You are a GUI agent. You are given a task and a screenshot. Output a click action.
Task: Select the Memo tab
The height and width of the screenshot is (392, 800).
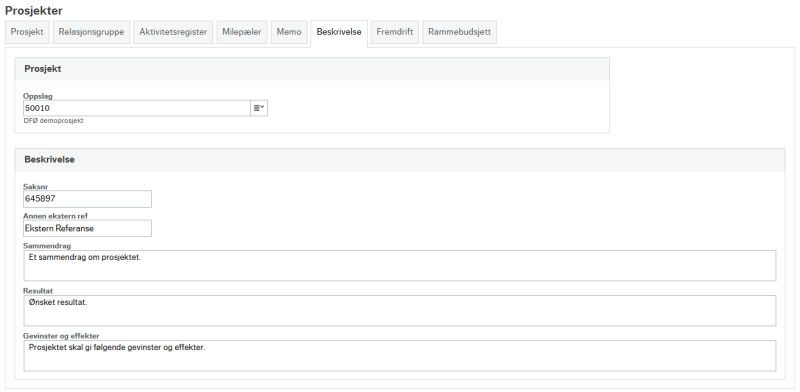(289, 32)
